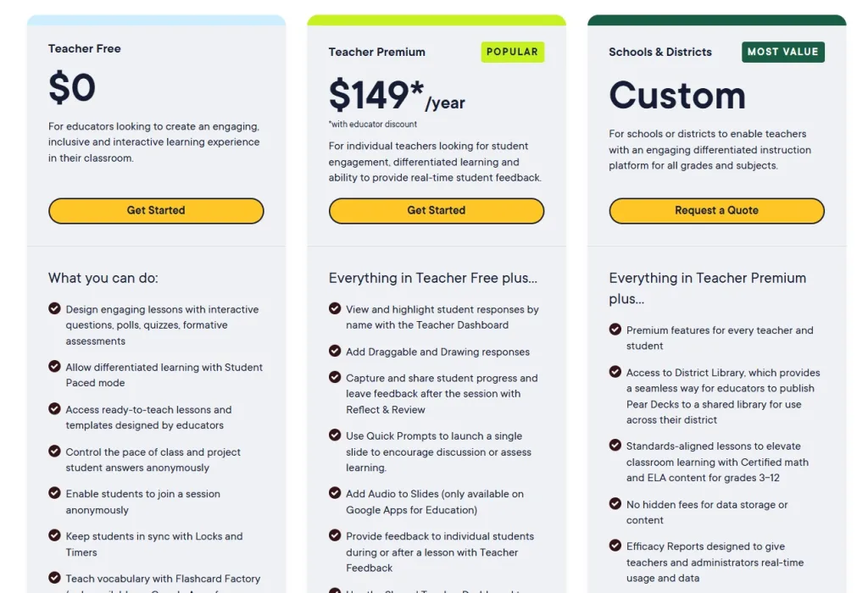Click checkmark beside Reflect & Review feature
Image resolution: width=868 pixels, height=593 pixels.
coord(335,377)
